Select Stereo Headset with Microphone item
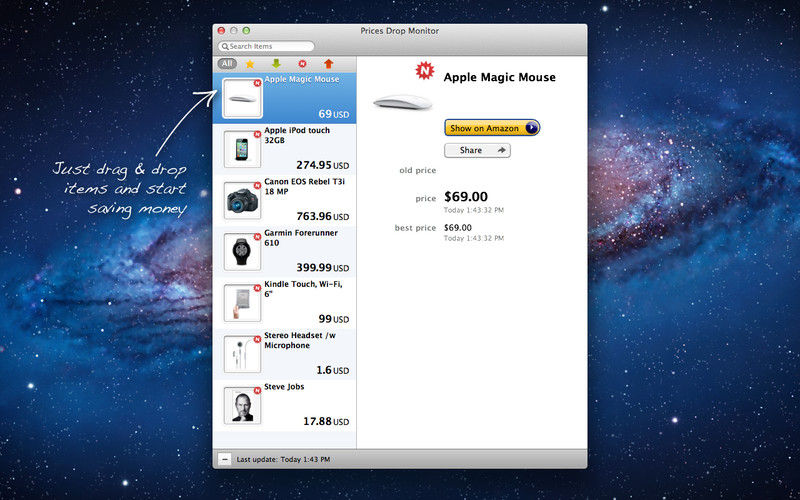The image size is (800, 500). click(x=285, y=354)
